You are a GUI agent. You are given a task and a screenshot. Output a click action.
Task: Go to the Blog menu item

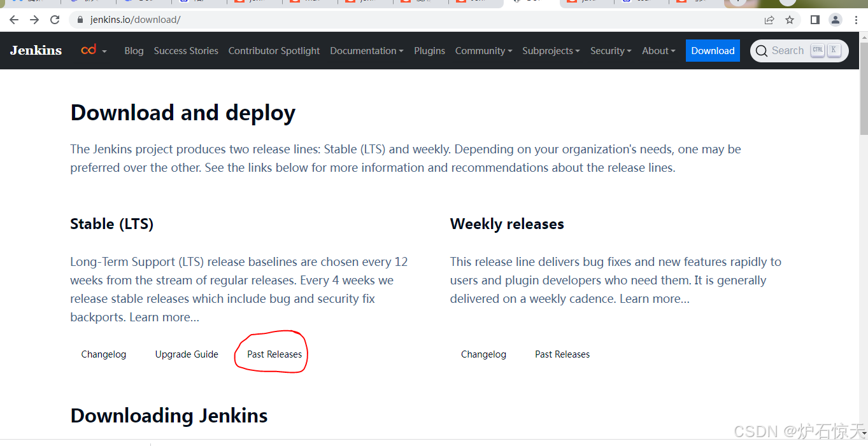tap(134, 50)
